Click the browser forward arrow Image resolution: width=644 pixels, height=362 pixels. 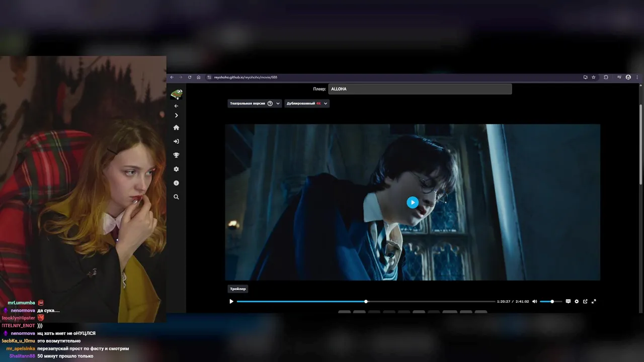[x=181, y=77]
